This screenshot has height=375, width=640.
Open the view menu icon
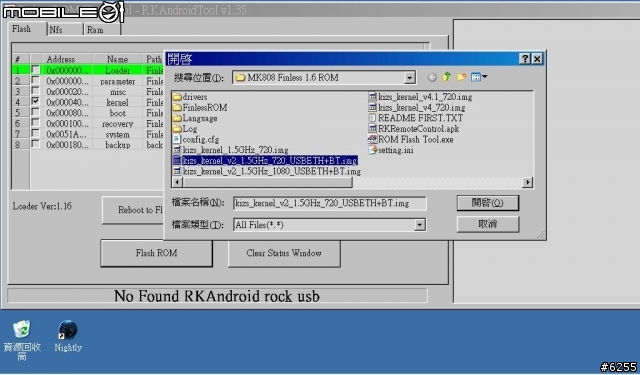(x=479, y=77)
